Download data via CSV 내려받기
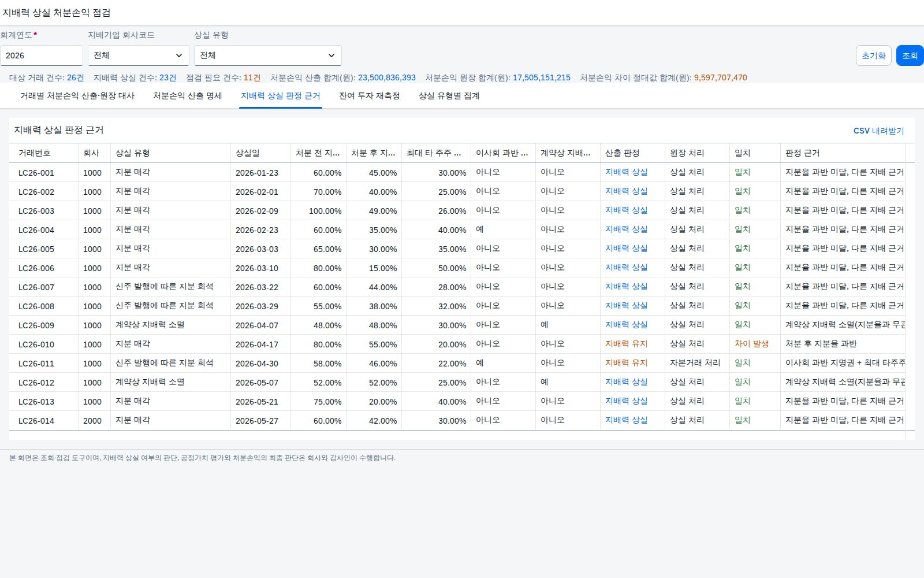This screenshot has width=924, height=578. click(878, 131)
